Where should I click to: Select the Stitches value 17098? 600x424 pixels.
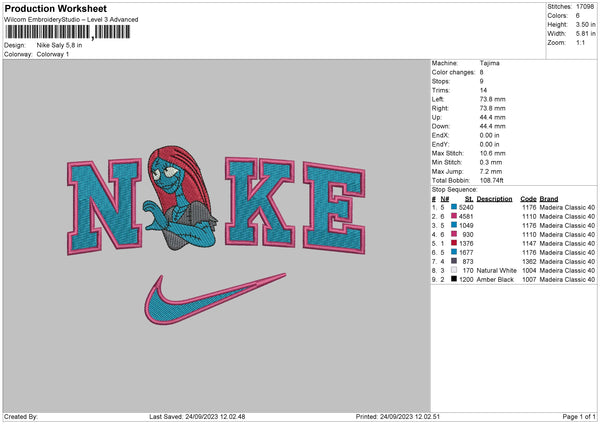point(585,7)
